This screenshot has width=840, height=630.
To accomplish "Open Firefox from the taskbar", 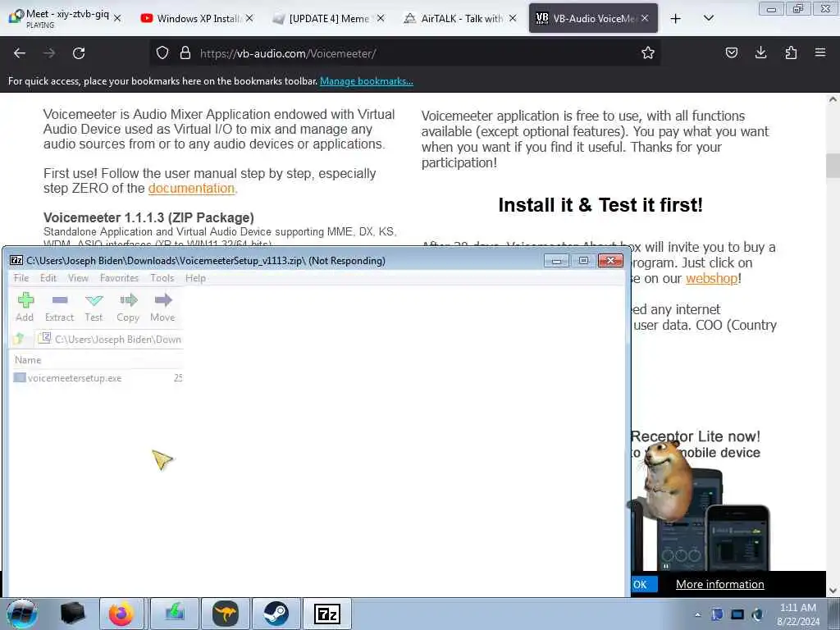I will pos(121,614).
